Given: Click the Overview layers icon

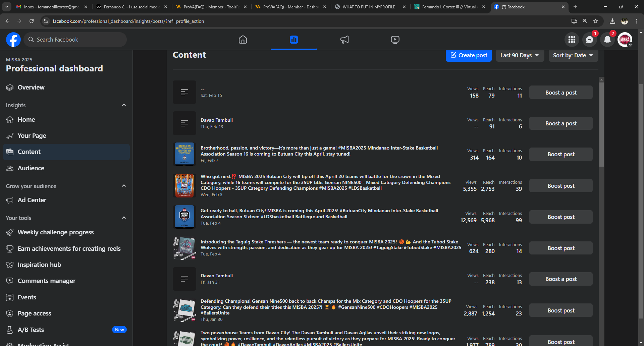Looking at the screenshot, I should point(10,88).
